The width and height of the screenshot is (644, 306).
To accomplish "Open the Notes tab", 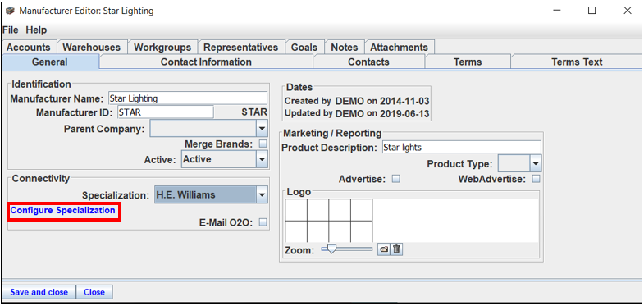I will point(345,48).
